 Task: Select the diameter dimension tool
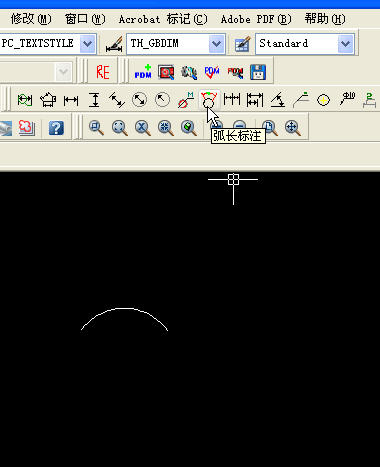[x=139, y=100]
